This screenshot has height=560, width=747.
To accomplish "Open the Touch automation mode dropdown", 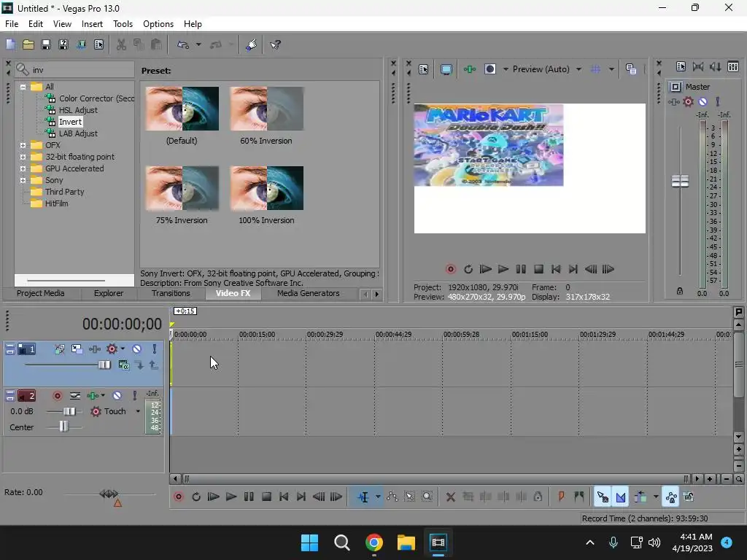I will (x=138, y=411).
